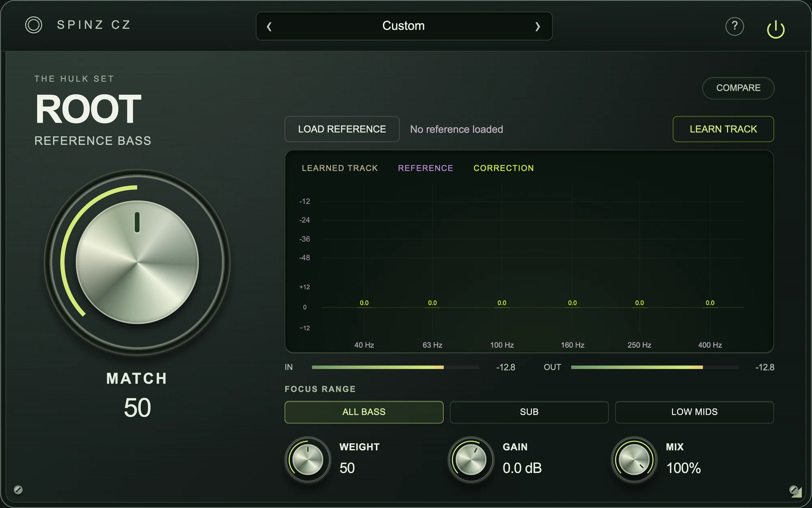Toggle CORRECTION curve legend

tap(503, 168)
